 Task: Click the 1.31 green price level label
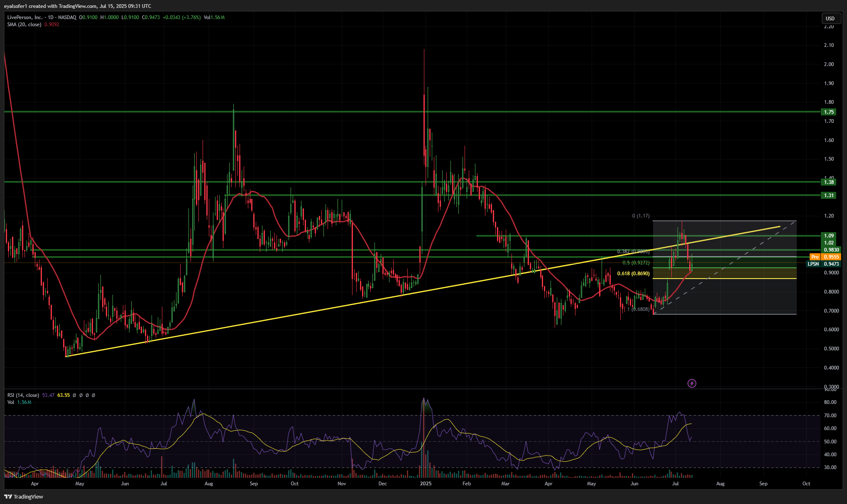829,196
